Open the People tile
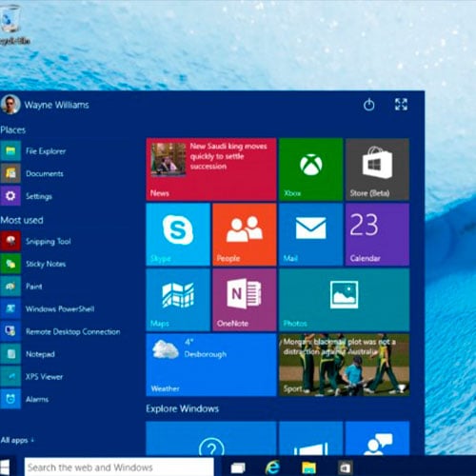476x476 pixels. click(x=245, y=234)
